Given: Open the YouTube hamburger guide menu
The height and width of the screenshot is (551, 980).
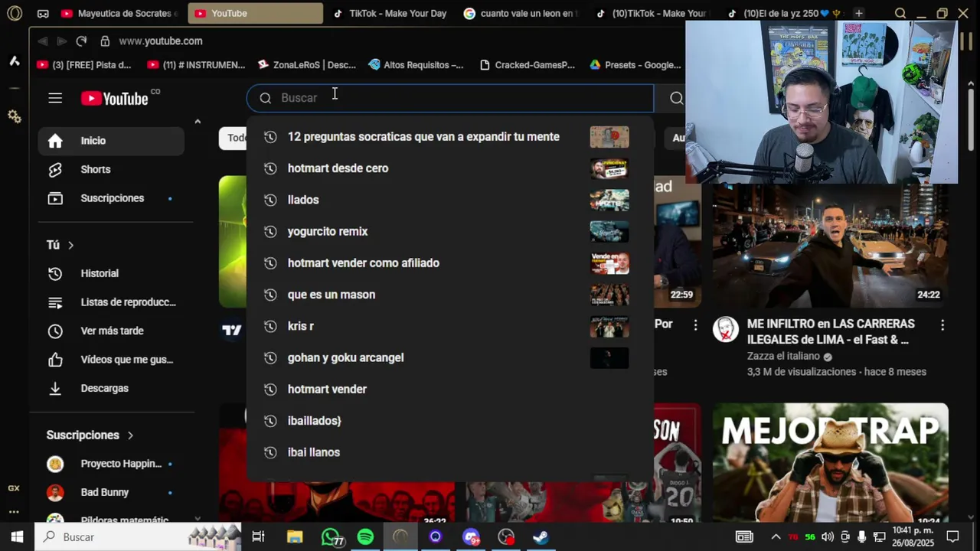Looking at the screenshot, I should point(55,98).
